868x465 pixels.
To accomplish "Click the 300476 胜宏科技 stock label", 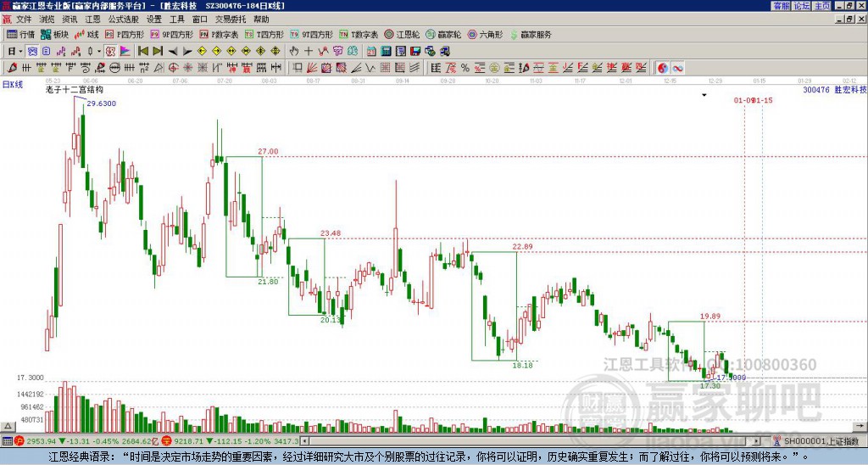I will coord(835,89).
